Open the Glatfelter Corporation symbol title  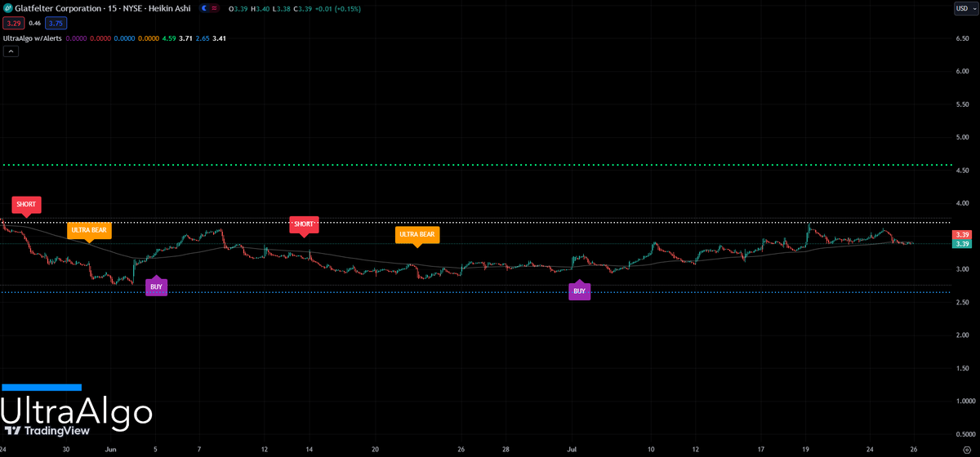coord(102,8)
